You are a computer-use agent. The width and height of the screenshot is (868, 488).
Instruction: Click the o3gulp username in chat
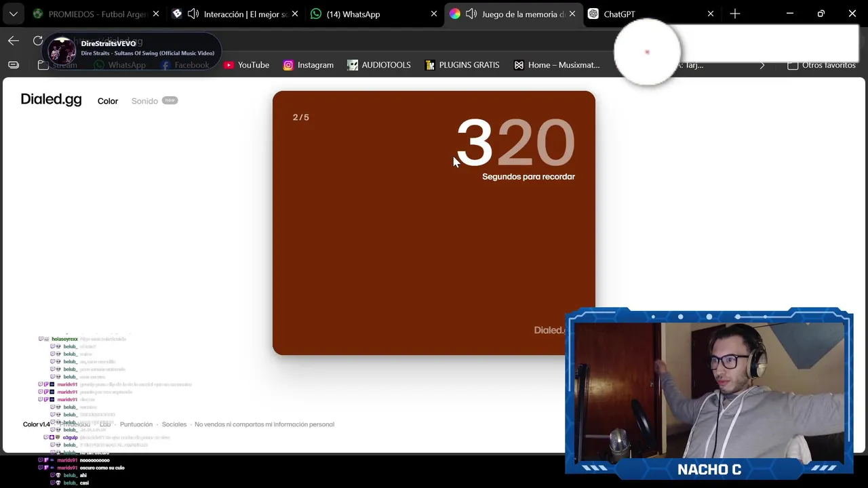(x=71, y=438)
